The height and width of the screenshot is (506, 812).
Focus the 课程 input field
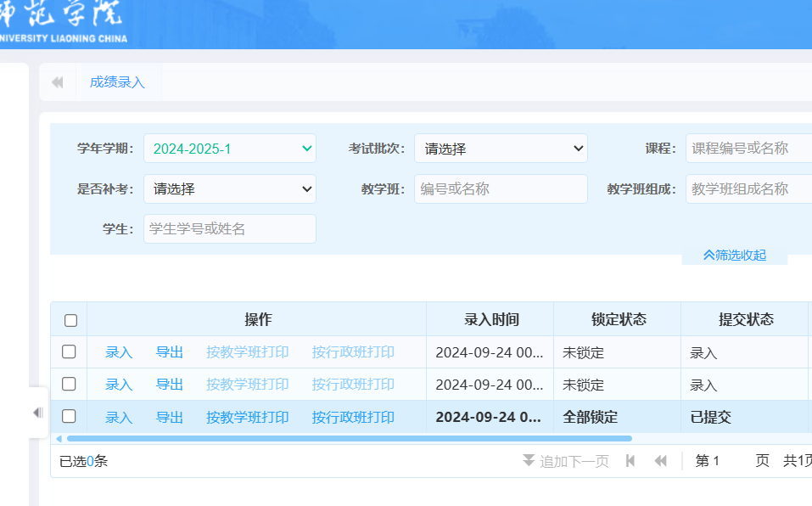pyautogui.click(x=749, y=149)
